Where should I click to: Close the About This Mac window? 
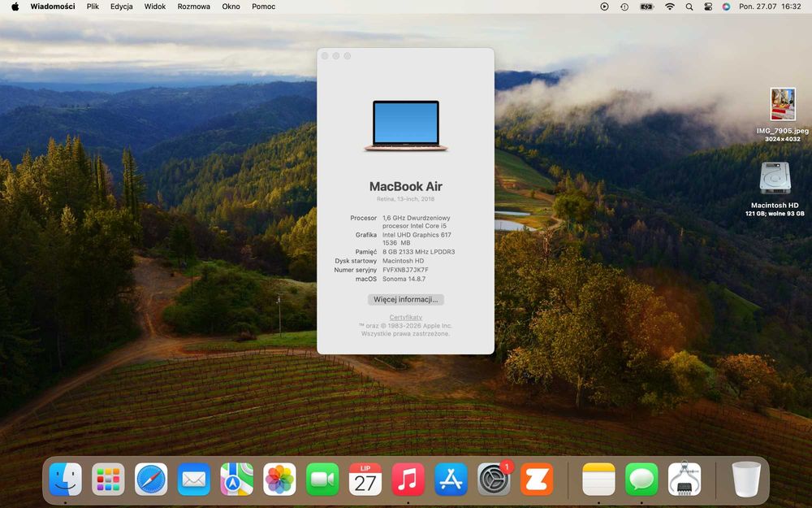coord(325,56)
